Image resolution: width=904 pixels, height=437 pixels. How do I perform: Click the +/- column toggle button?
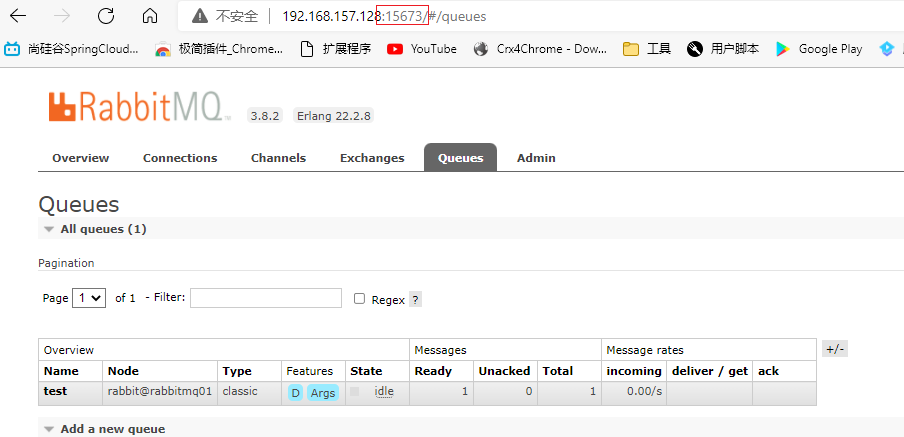coord(834,349)
